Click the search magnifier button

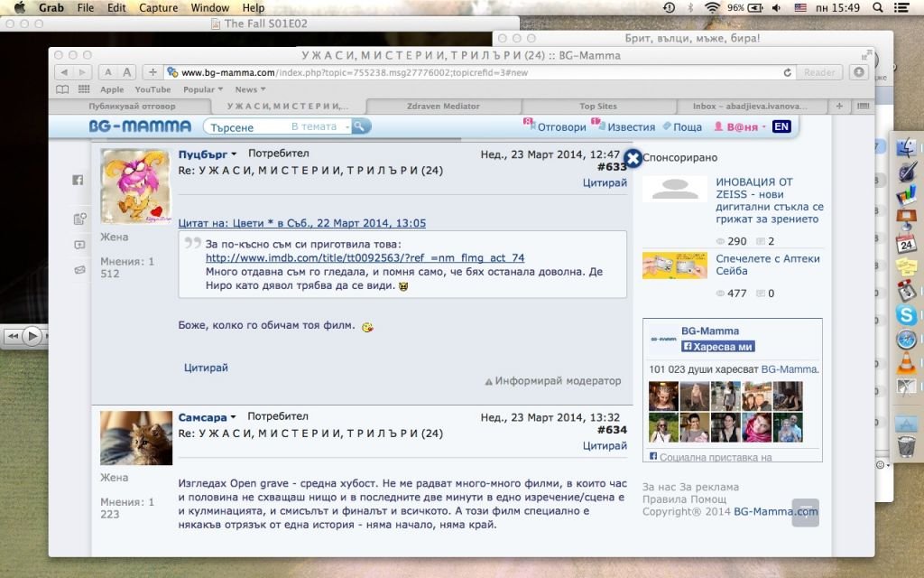360,126
